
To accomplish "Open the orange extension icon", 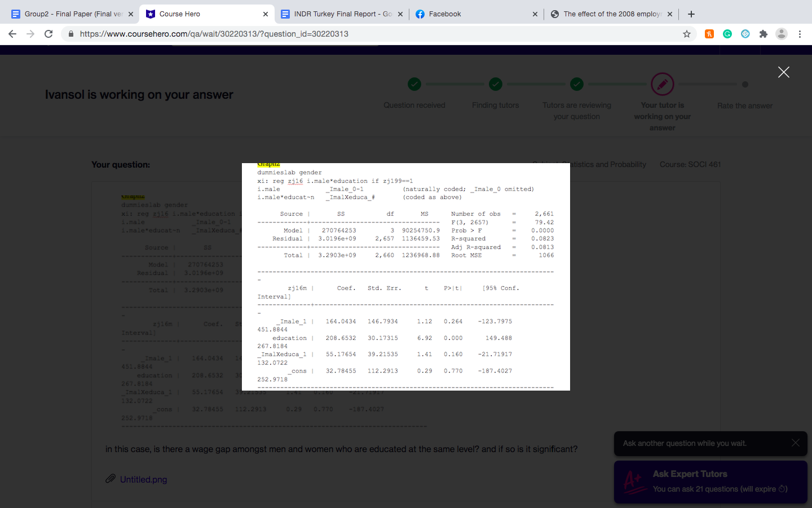I will (x=709, y=34).
